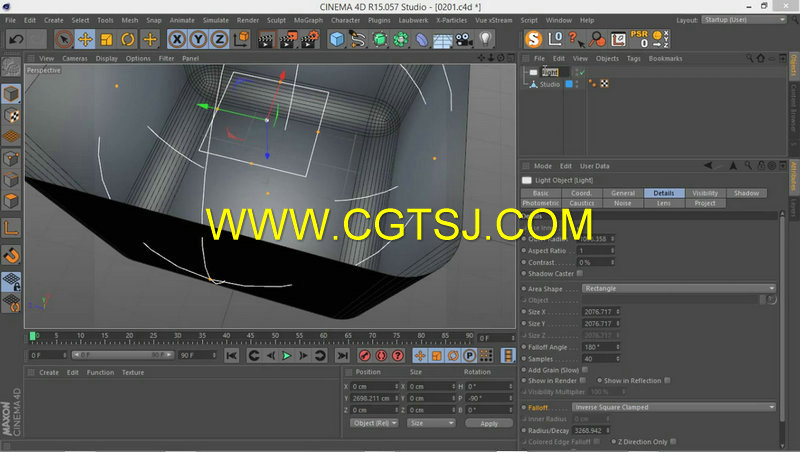
Task: Open the Layout Startup dropdown
Action: pyautogui.click(x=744, y=20)
